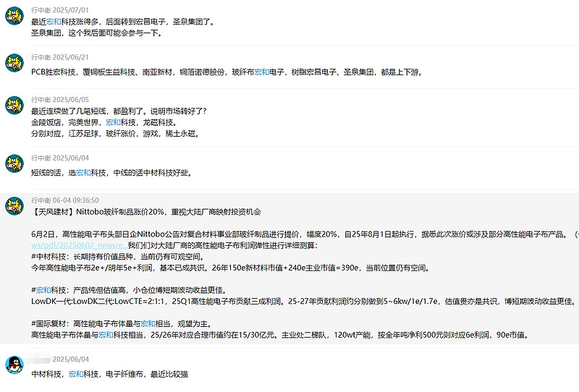Click 【天风建材】Nittobo玻纤制品涨价20% headline
This screenshot has height=392, width=579.
click(x=146, y=212)
